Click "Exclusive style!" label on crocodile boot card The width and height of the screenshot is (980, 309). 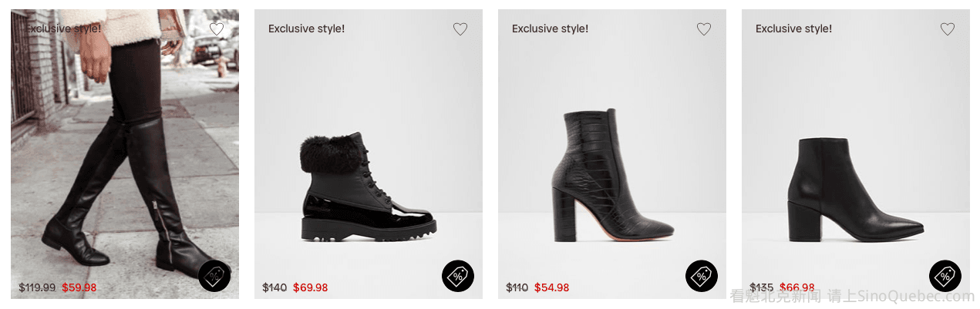point(550,29)
